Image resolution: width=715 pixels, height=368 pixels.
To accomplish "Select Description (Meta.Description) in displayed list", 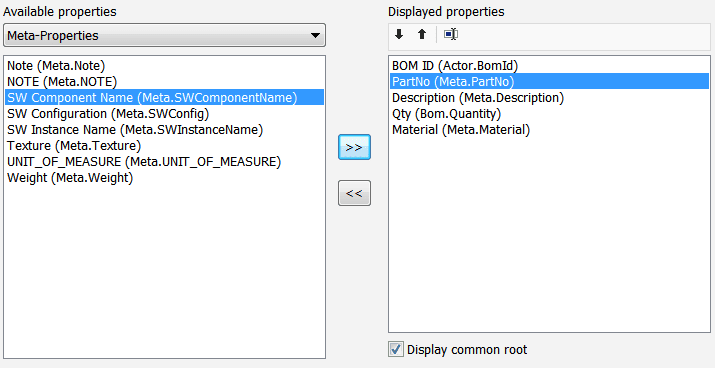I will point(549,98).
